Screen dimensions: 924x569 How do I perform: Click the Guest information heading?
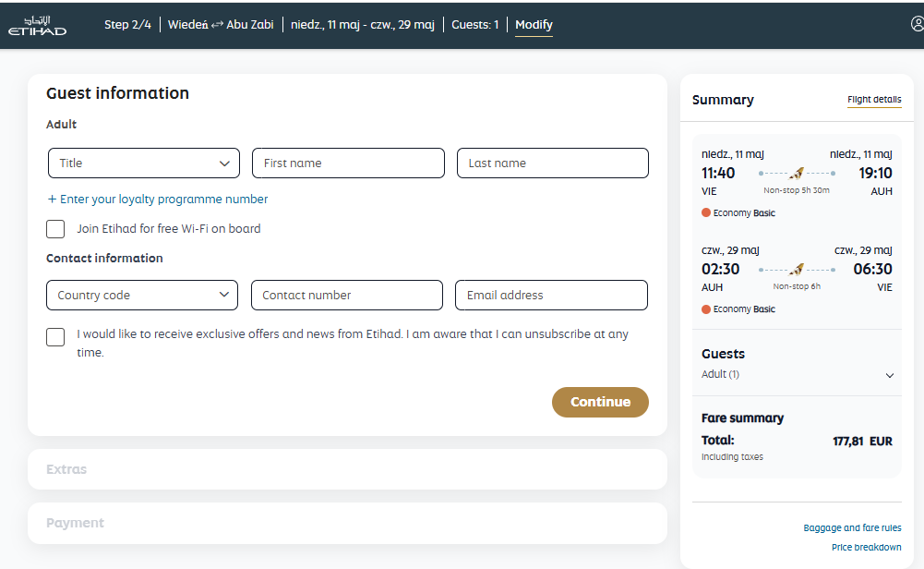point(117,93)
